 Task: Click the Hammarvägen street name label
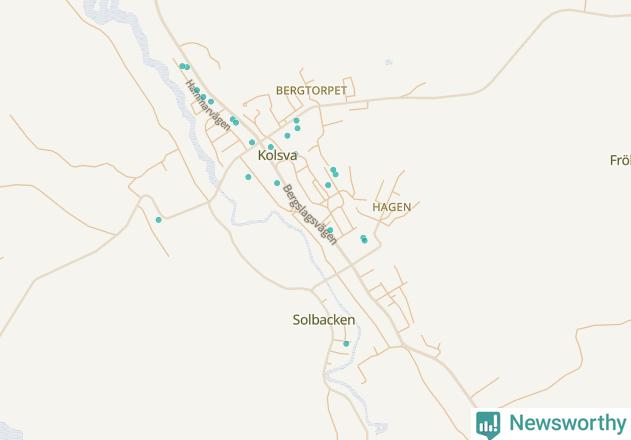point(208,105)
